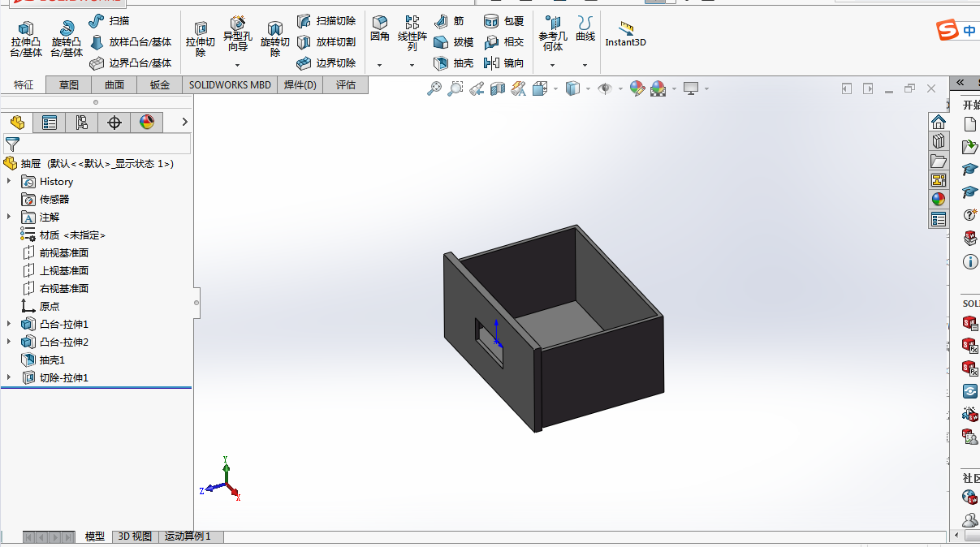Click the 放样切割 lofted cut tool

tap(326, 41)
